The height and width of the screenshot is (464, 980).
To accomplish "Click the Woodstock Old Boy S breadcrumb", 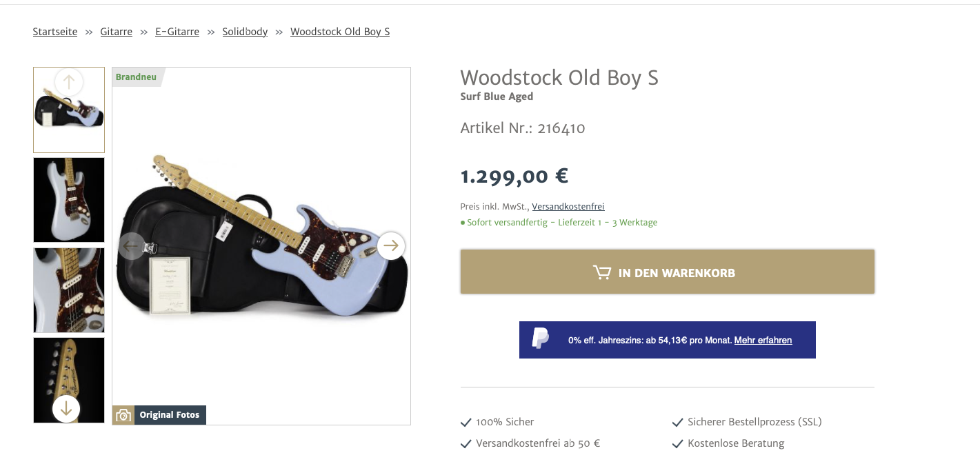I will pyautogui.click(x=340, y=32).
